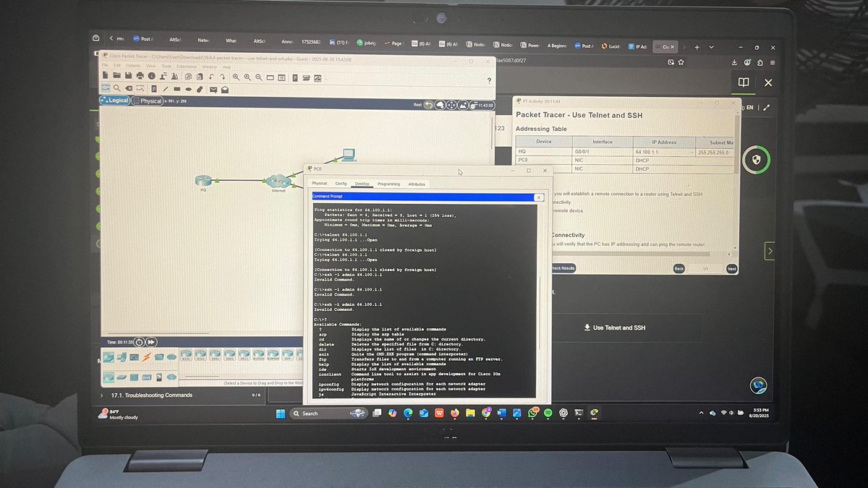Image resolution: width=868 pixels, height=488 pixels.
Task: Click the Windows Start button on taskbar
Action: [279, 413]
